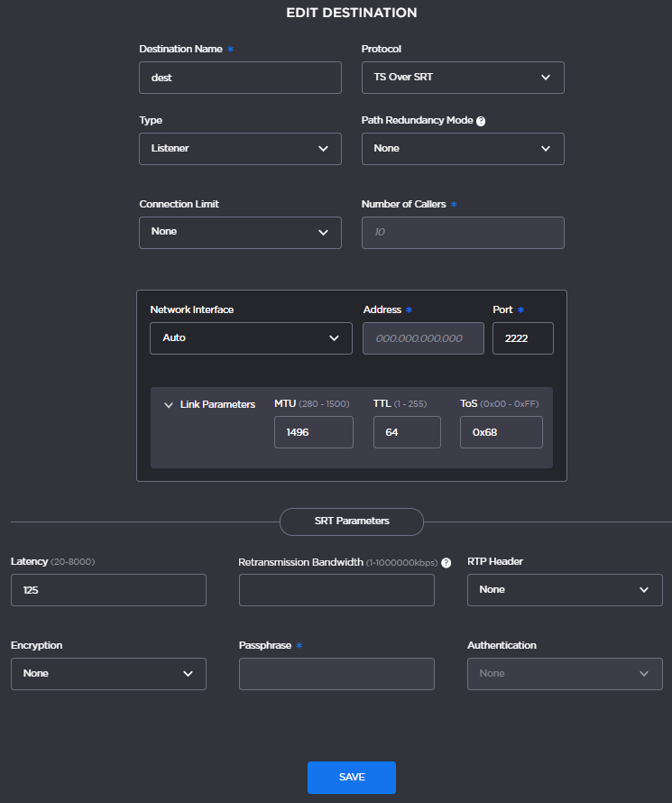The width and height of the screenshot is (672, 803).
Task: Click the Latency field showing 125
Action: coord(108,589)
